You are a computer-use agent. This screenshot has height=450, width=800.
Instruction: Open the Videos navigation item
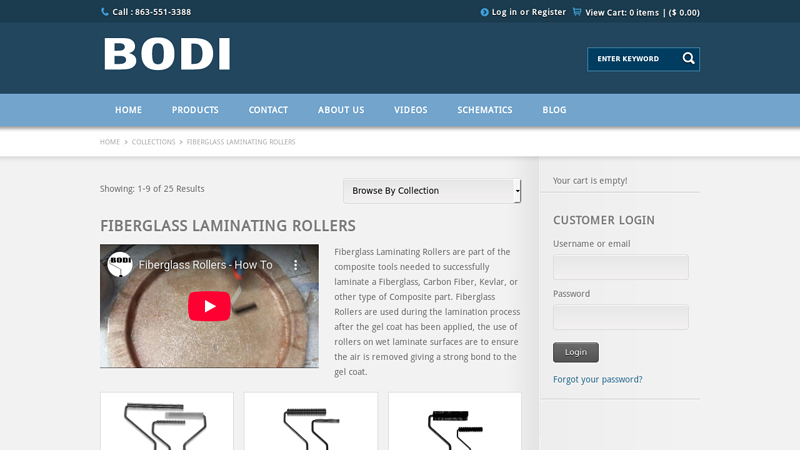(411, 110)
